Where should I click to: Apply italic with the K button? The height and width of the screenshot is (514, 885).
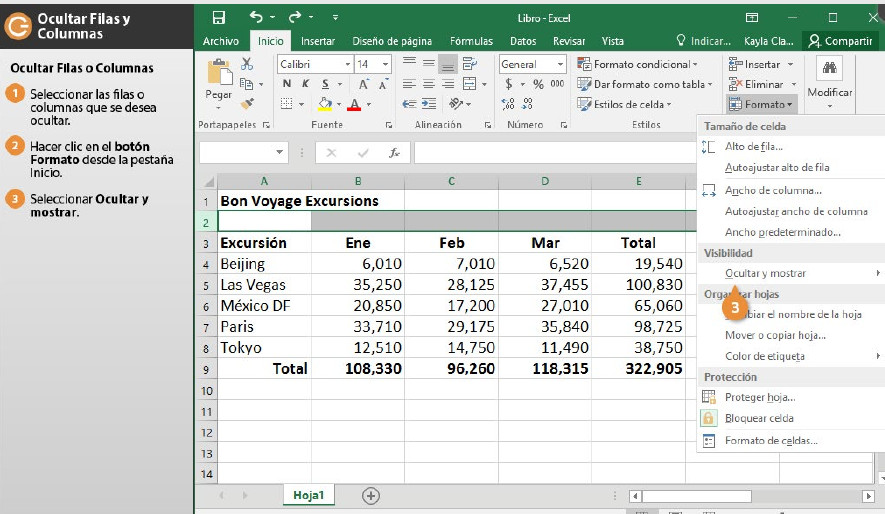click(305, 84)
